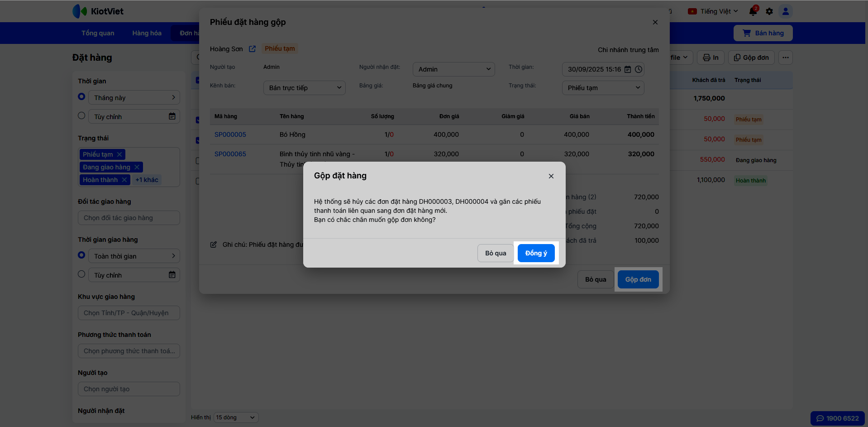This screenshot has width=868, height=427.
Task: Confirm merge with the Đồng ý button
Action: pyautogui.click(x=536, y=253)
